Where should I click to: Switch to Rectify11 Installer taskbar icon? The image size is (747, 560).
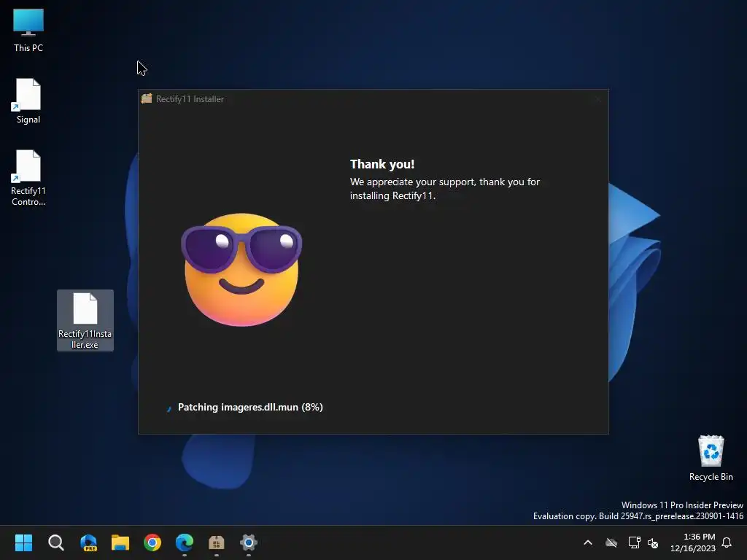pyautogui.click(x=216, y=542)
